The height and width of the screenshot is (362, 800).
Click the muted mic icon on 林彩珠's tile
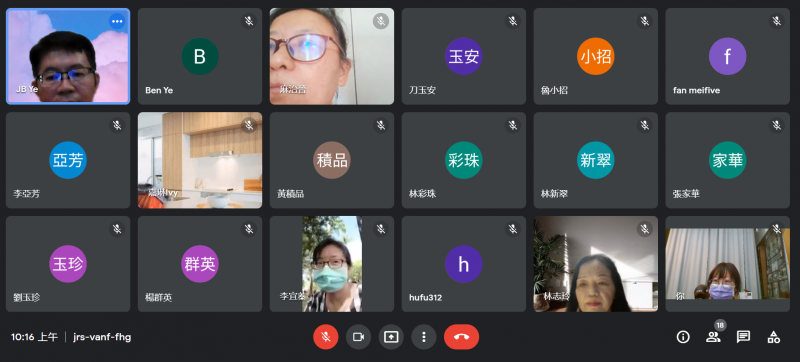(x=513, y=125)
